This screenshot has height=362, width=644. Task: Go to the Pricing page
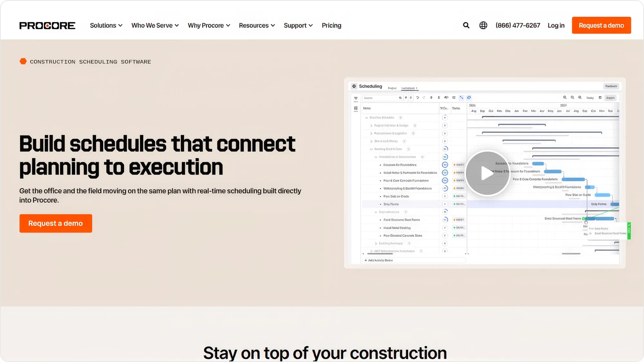[x=331, y=25]
